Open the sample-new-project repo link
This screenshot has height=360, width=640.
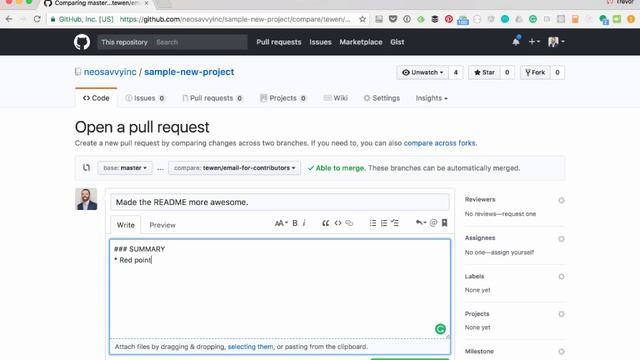point(189,72)
